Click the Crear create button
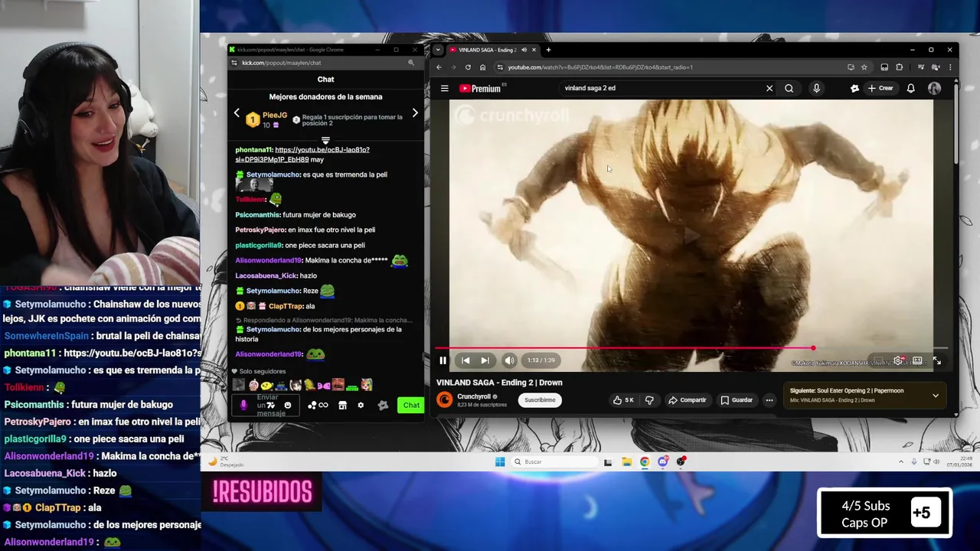Screen dimensions: 980x551 pyautogui.click(x=880, y=88)
